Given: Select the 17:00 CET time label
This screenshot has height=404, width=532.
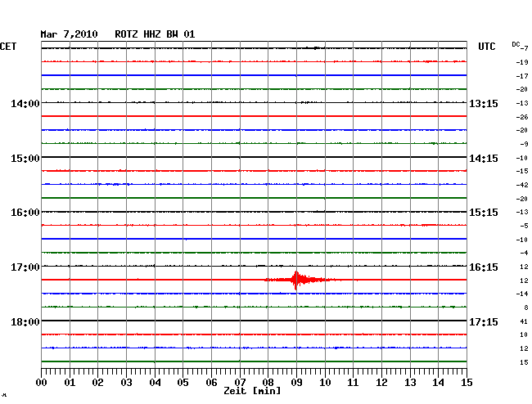Looking at the screenshot, I should point(25,267).
